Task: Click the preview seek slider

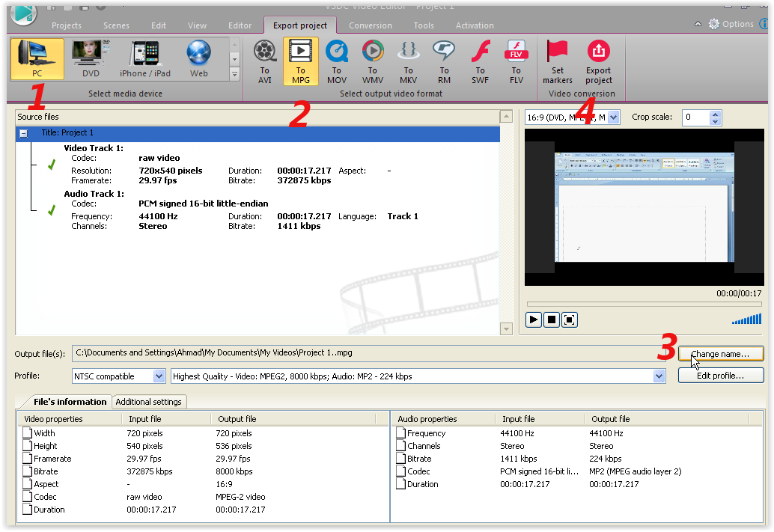Action: (x=644, y=304)
